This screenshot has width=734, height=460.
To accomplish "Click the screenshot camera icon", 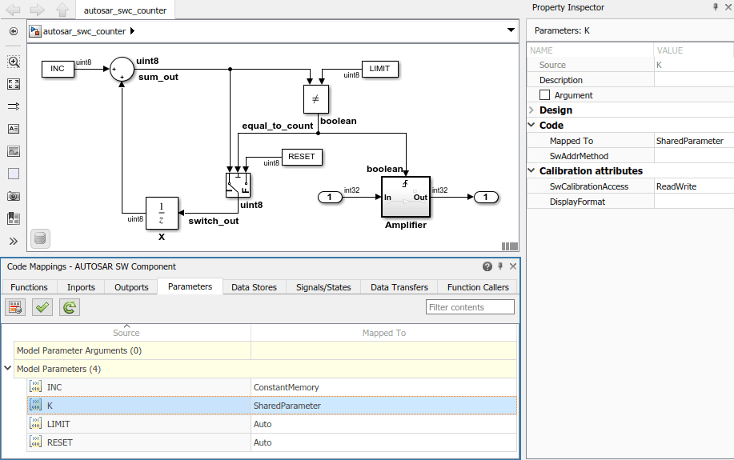I will [14, 196].
